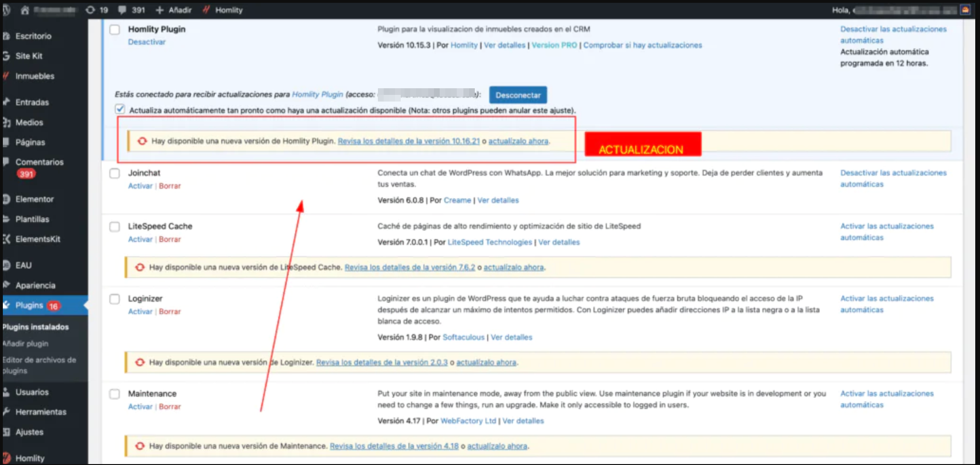
Task: Check the Homlity Plugin selection checkbox
Action: click(x=114, y=29)
